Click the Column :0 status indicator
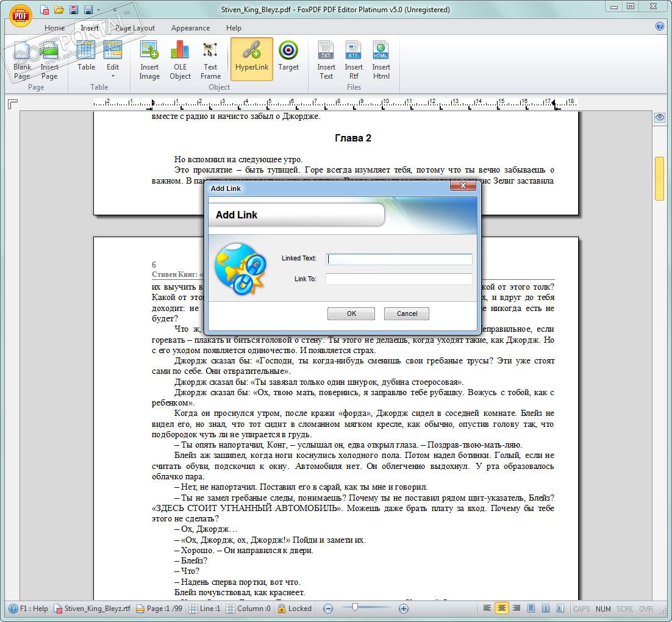This screenshot has height=622, width=672. tap(249, 609)
